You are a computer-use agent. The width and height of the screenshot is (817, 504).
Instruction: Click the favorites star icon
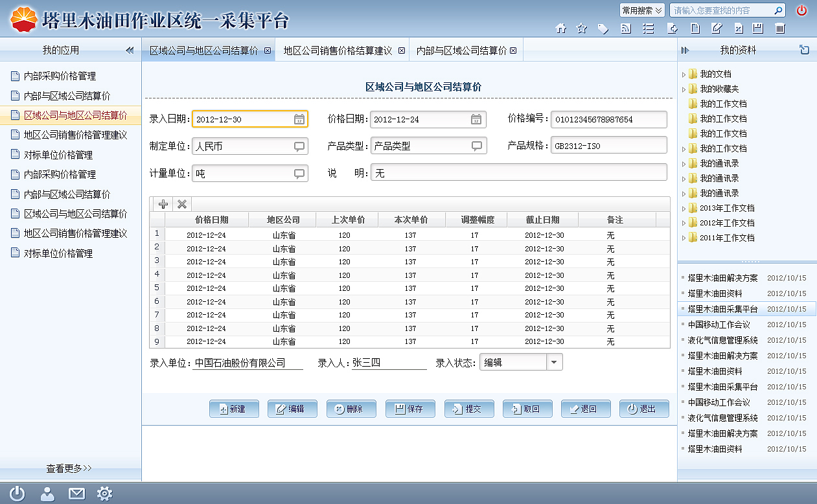(582, 29)
